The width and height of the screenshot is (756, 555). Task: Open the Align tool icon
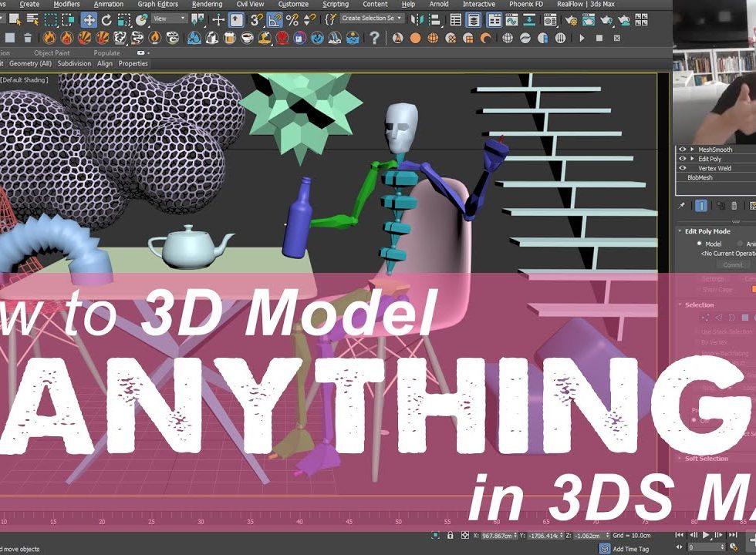click(x=434, y=20)
